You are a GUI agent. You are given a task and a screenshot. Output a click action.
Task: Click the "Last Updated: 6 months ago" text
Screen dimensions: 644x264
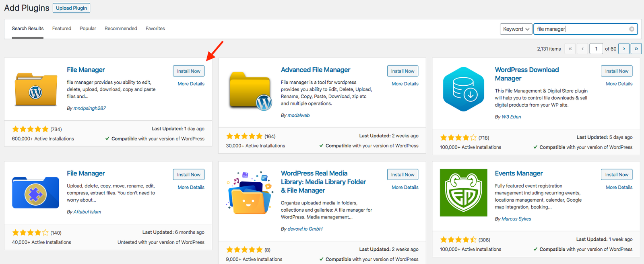[x=173, y=232]
